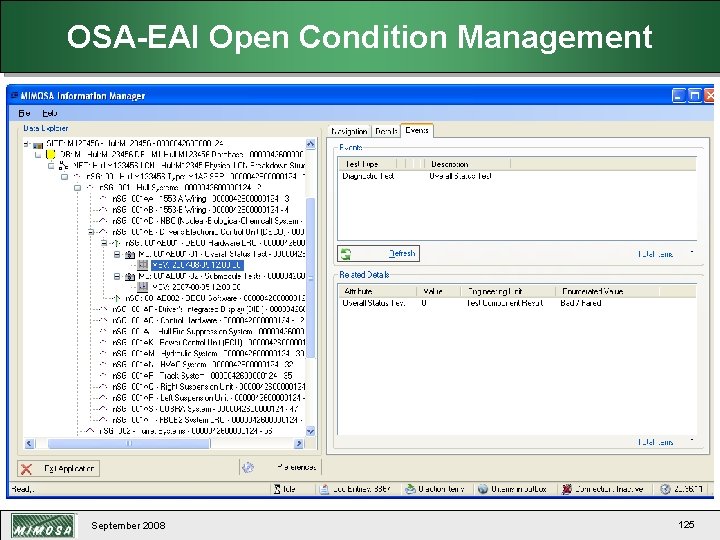Click the Preferences gear icon
This screenshot has height=540, width=720.
pos(248,467)
